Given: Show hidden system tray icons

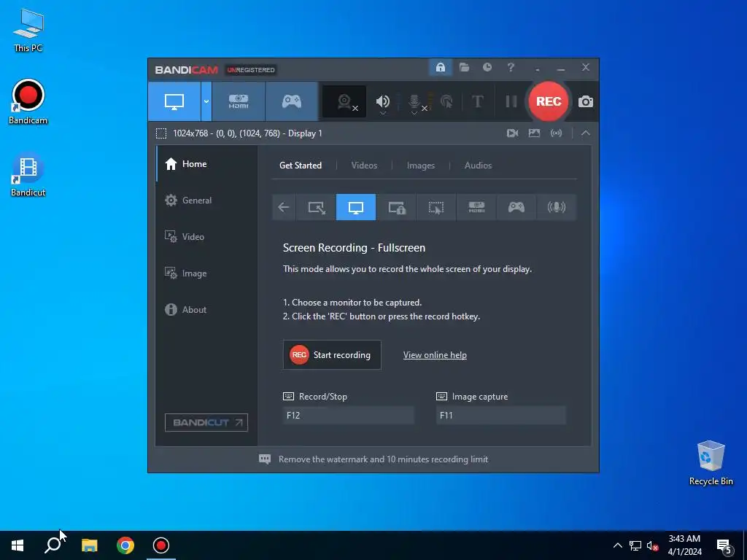Looking at the screenshot, I should [x=617, y=545].
